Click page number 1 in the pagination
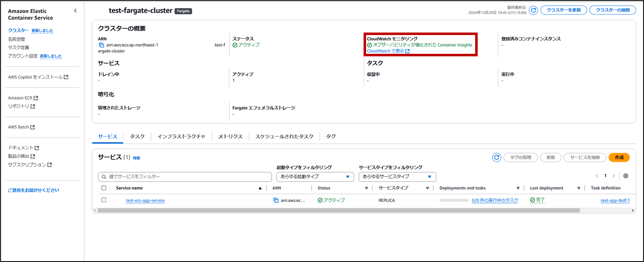Image resolution: width=644 pixels, height=262 pixels. (x=605, y=176)
